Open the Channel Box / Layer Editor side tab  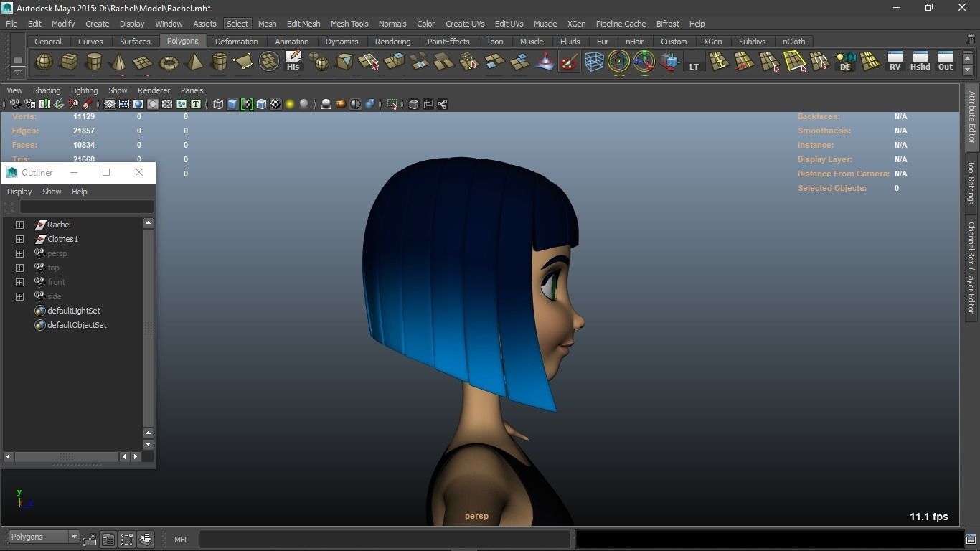[971, 268]
